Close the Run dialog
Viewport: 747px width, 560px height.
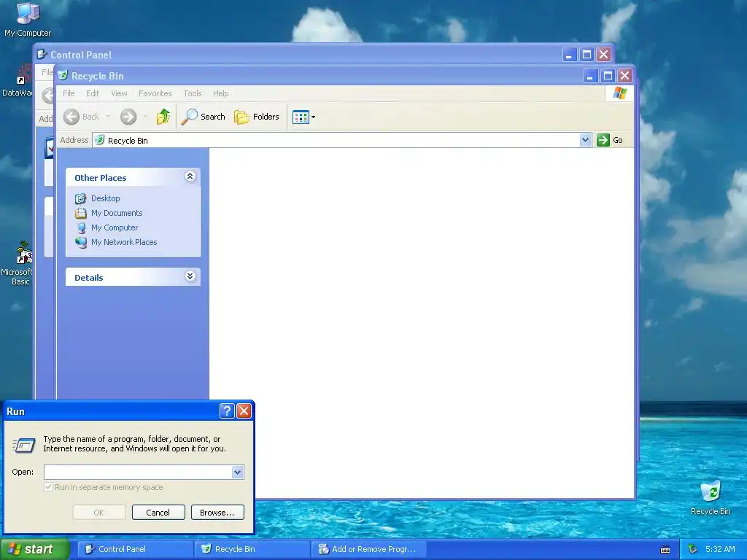[244, 411]
